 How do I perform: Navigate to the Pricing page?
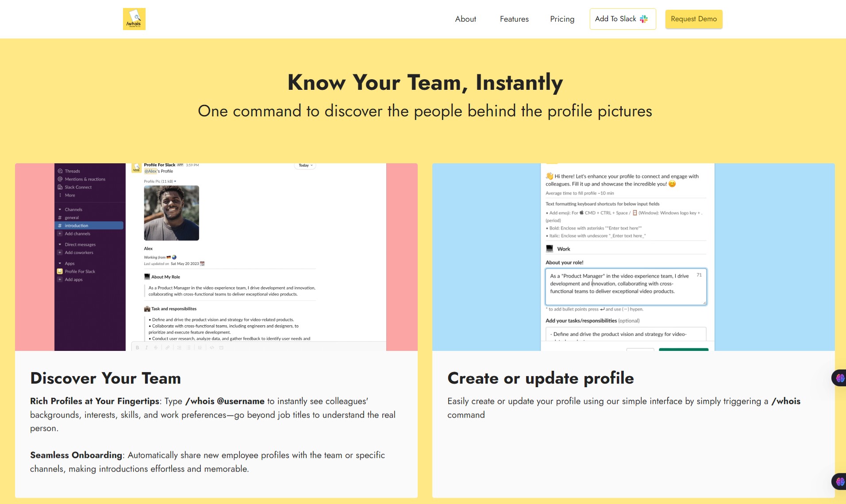(x=562, y=19)
